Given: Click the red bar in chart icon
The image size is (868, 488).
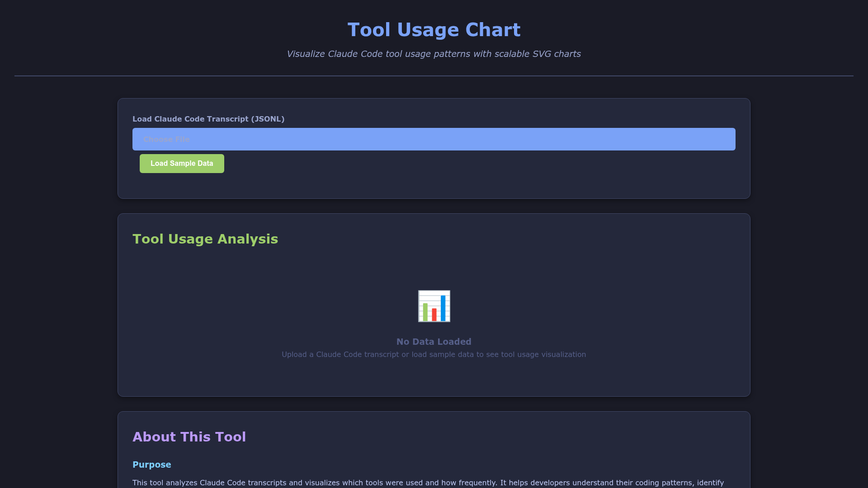Looking at the screenshot, I should (434, 314).
